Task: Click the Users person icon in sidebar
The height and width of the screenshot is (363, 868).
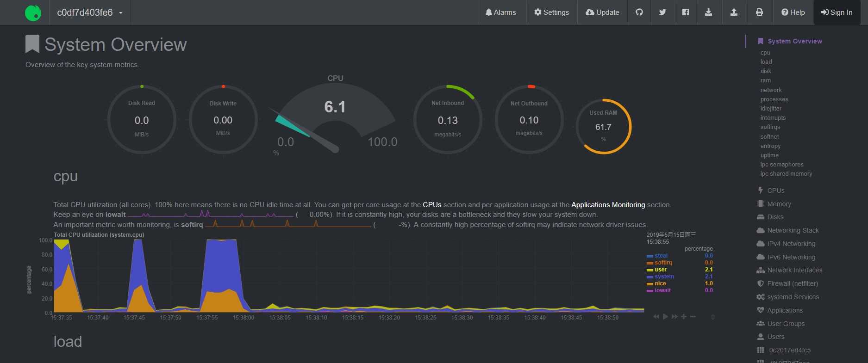Action: click(760, 337)
